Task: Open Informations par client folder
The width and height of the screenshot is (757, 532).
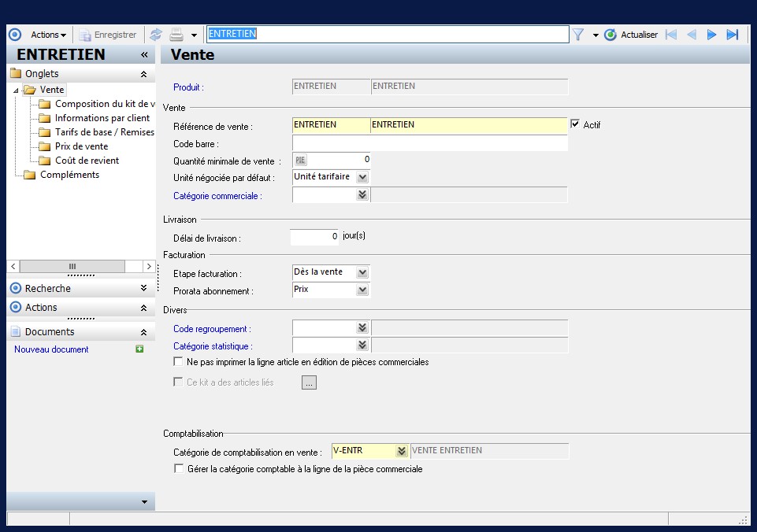Action: click(102, 118)
